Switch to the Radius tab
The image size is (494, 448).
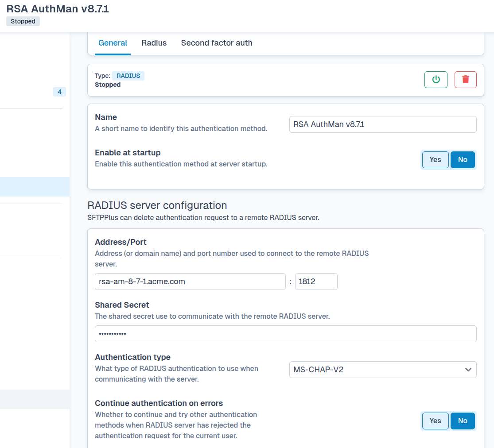154,43
